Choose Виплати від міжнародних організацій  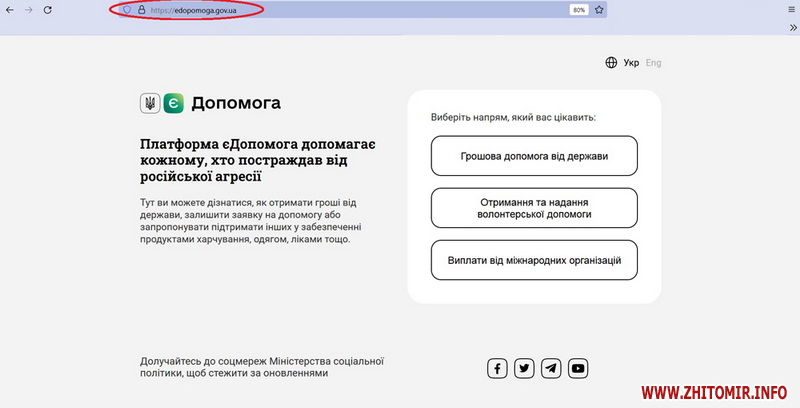(534, 260)
